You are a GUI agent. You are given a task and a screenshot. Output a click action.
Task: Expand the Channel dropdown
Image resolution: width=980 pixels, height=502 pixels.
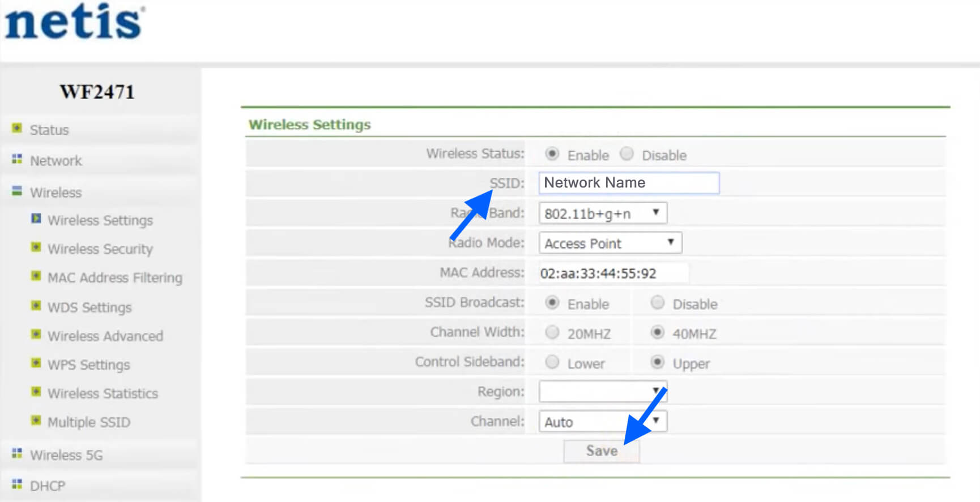pos(603,422)
